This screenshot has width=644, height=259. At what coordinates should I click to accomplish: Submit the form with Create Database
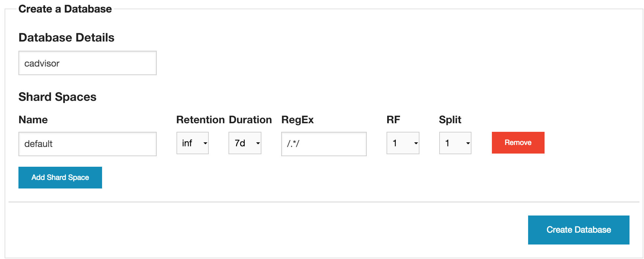point(578,230)
